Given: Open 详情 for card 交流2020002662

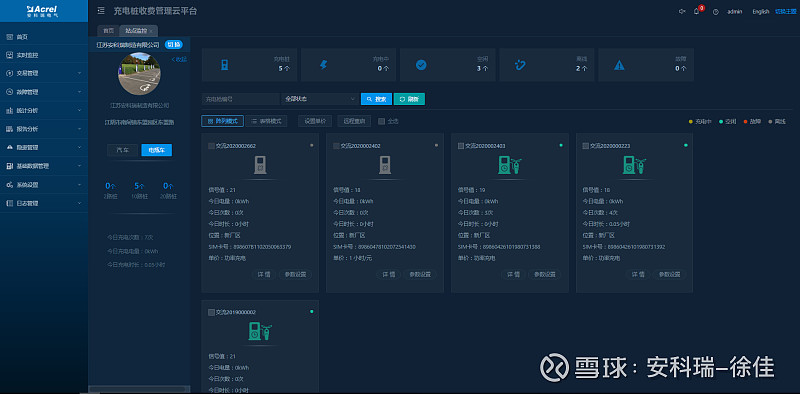Looking at the screenshot, I should click(264, 275).
